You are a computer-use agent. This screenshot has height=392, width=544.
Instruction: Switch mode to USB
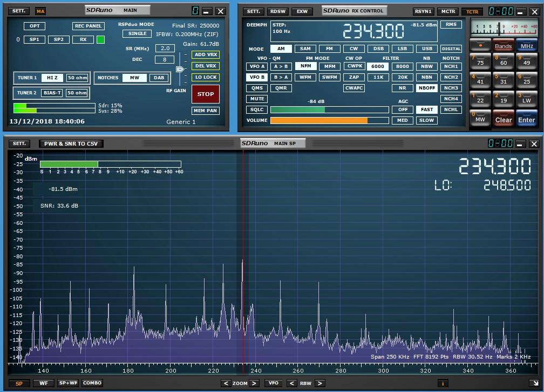click(x=427, y=49)
